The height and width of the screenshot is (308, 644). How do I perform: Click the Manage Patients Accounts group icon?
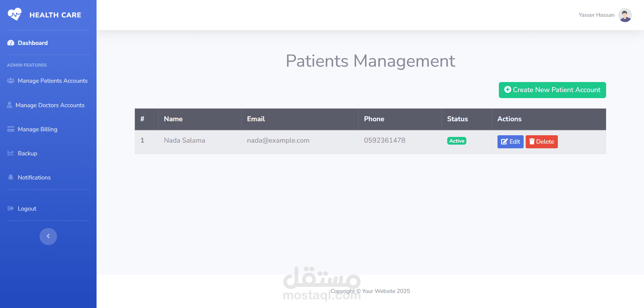(11, 81)
